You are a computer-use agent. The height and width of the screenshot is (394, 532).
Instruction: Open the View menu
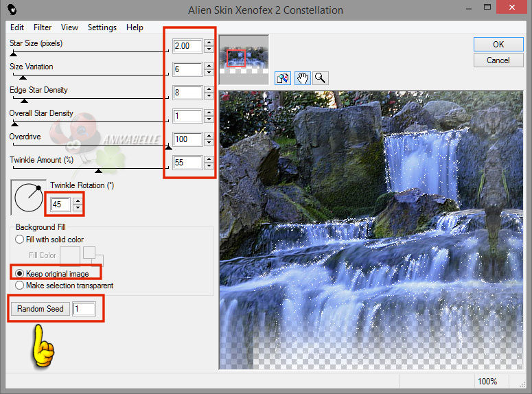pos(69,27)
